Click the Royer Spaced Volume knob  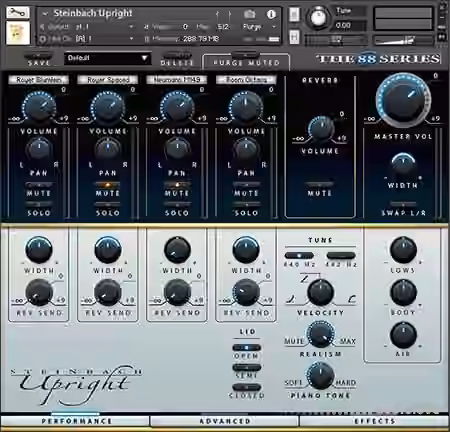[108, 107]
